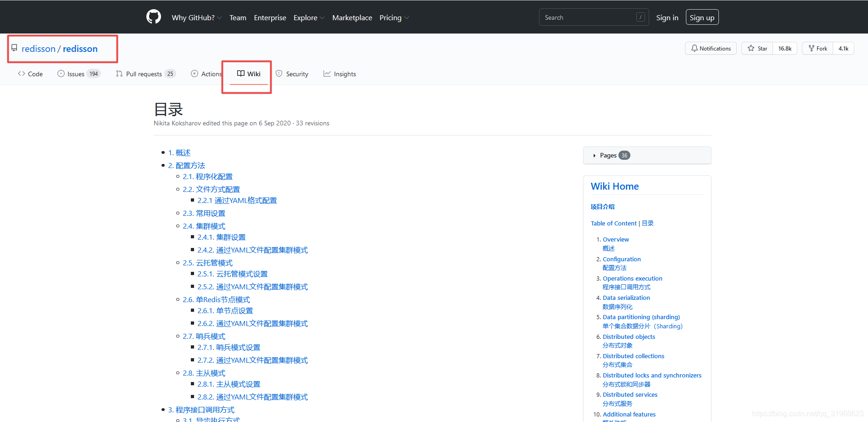Open the Additional features link
Screen dimensions: 868x422
pyautogui.click(x=629, y=414)
